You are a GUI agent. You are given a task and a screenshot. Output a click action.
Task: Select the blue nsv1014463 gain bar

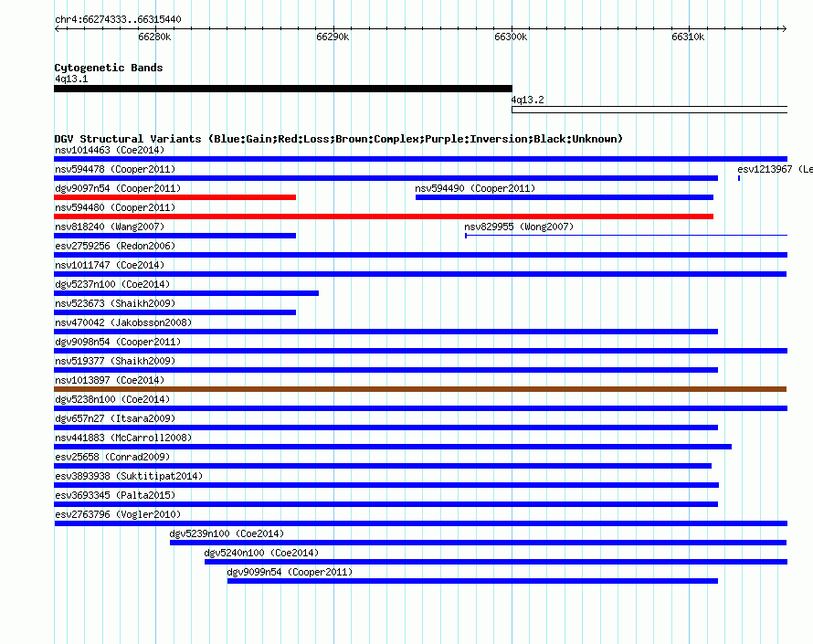click(x=420, y=159)
